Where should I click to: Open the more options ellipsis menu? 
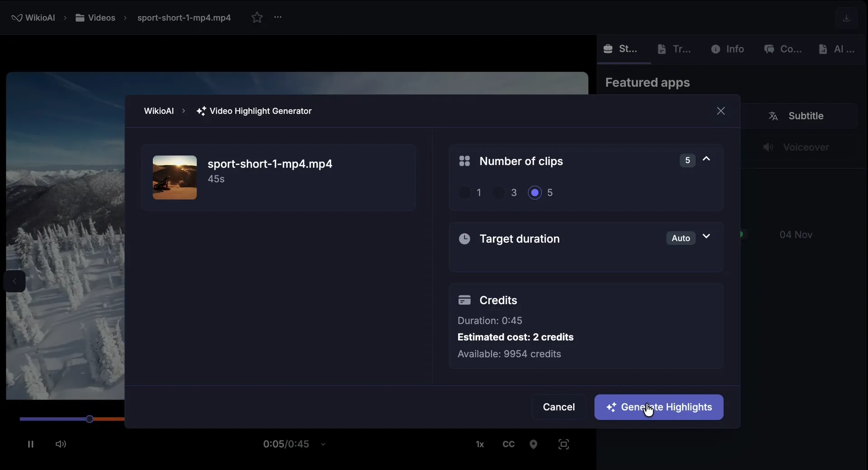[278, 17]
